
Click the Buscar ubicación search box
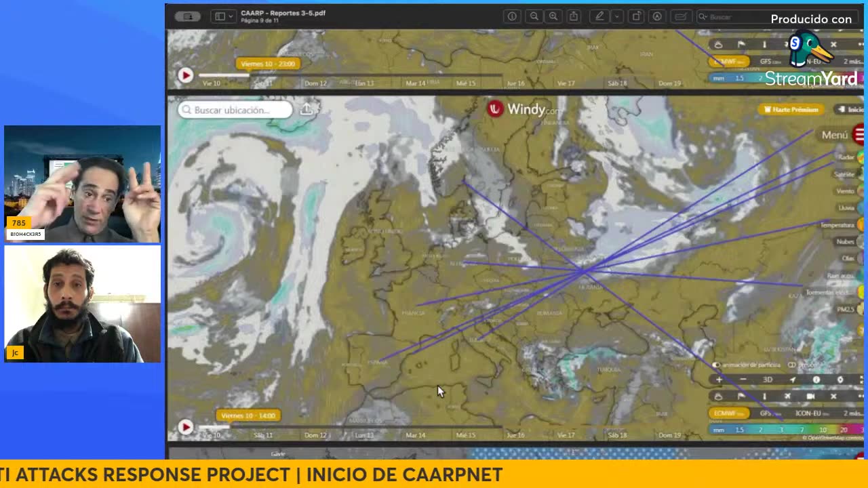click(235, 110)
